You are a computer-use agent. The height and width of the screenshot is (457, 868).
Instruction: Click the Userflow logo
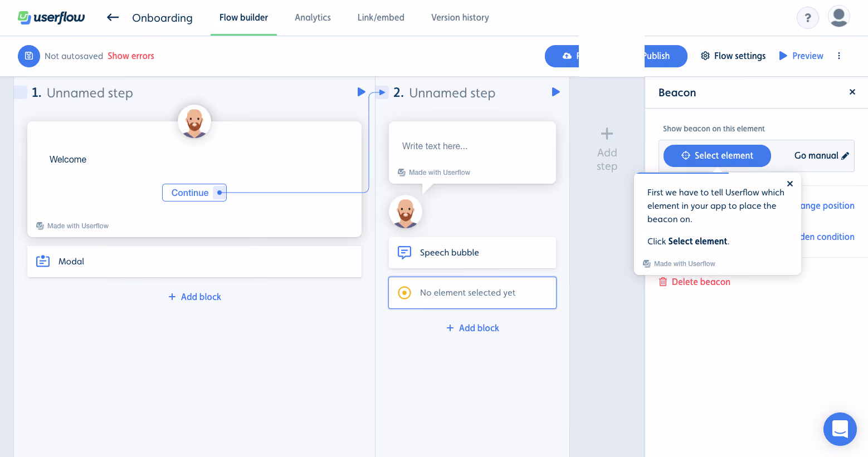51,17
